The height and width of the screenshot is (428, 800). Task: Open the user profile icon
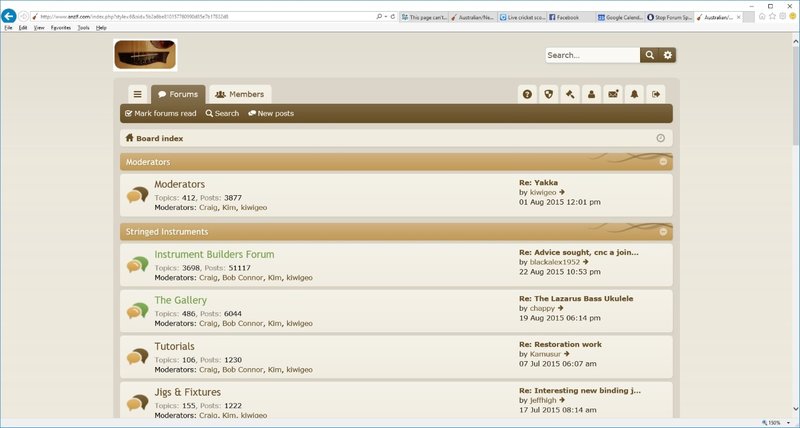click(591, 94)
